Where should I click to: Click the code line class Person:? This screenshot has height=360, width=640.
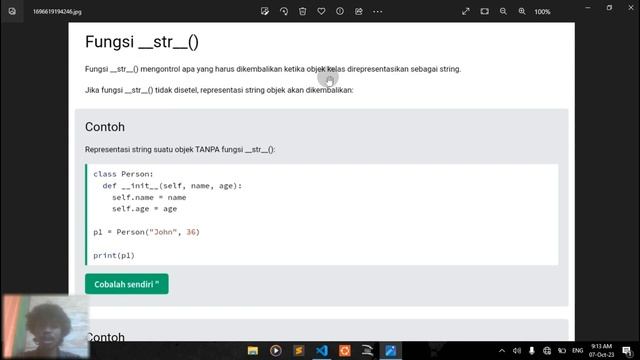[x=123, y=174]
